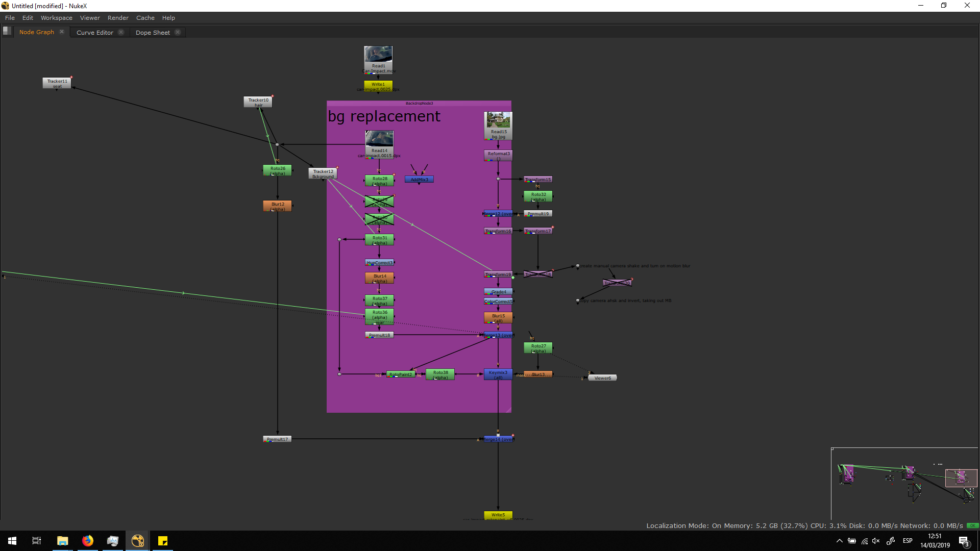Click the ESP input language indicator
This screenshot has height=551, width=980.
click(908, 541)
